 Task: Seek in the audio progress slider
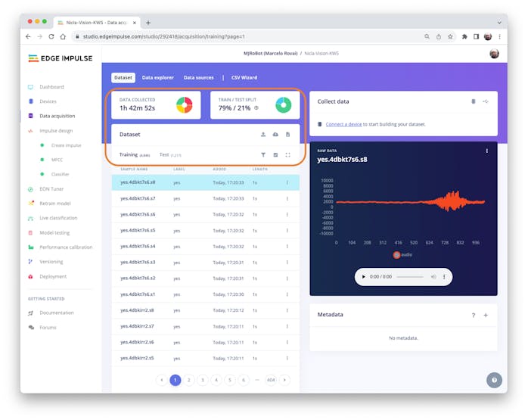410,277
